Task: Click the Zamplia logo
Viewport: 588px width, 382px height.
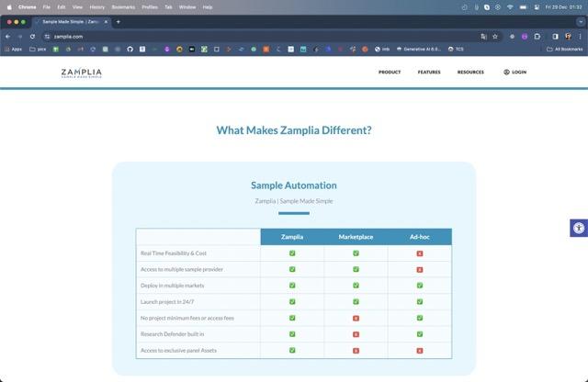Action: (82, 73)
